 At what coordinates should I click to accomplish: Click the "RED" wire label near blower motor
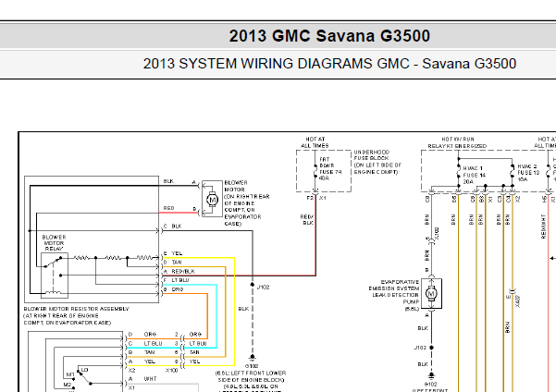pos(168,208)
